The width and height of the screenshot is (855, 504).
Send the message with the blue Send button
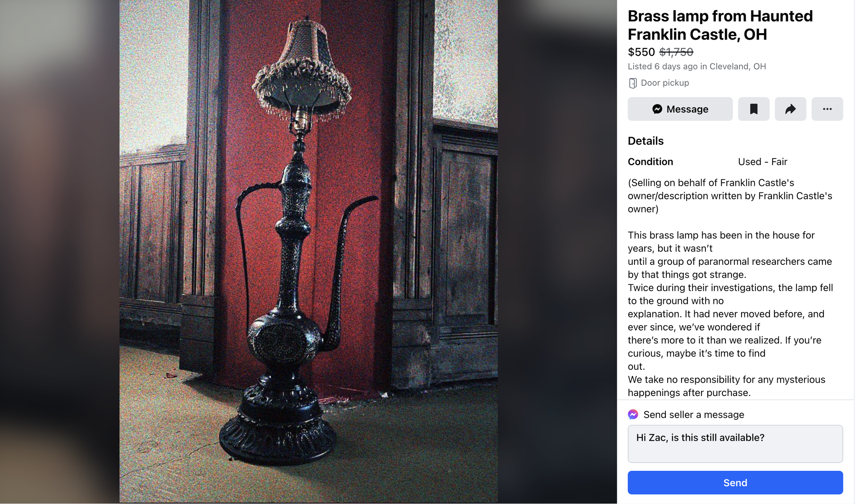point(735,482)
